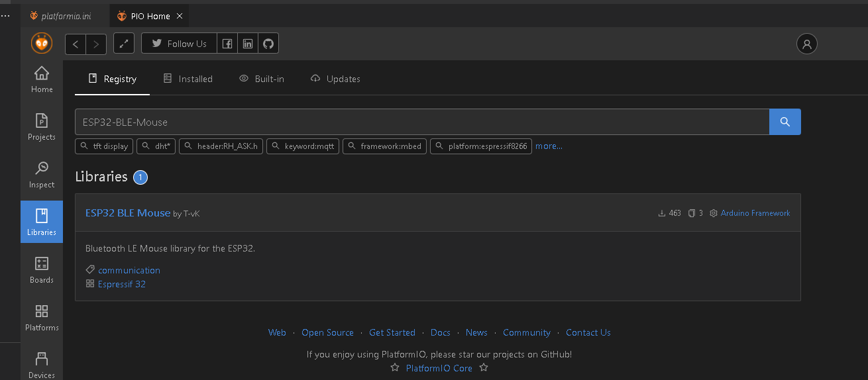Open the PlatformIO ant logo
Viewport: 868px width, 380px height.
pyautogui.click(x=42, y=44)
